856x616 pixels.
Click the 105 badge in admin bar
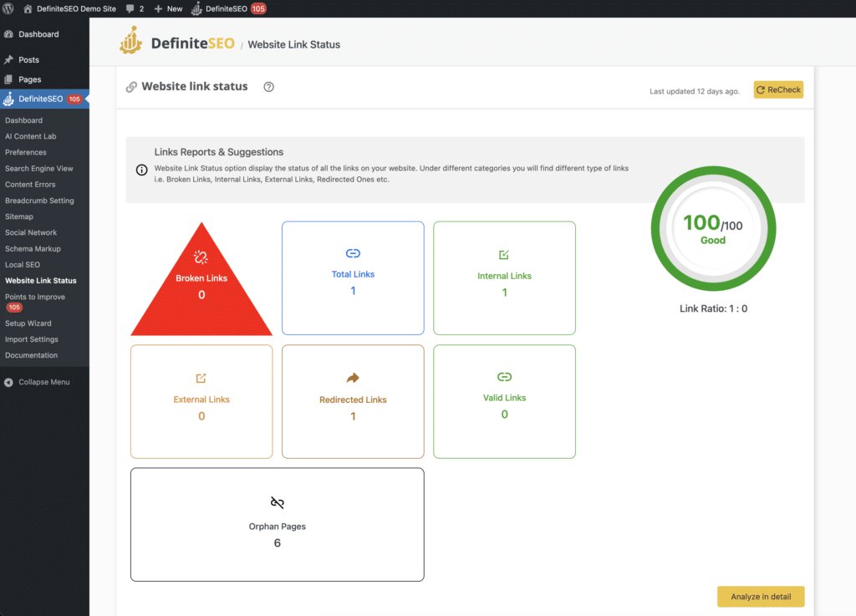click(x=258, y=8)
